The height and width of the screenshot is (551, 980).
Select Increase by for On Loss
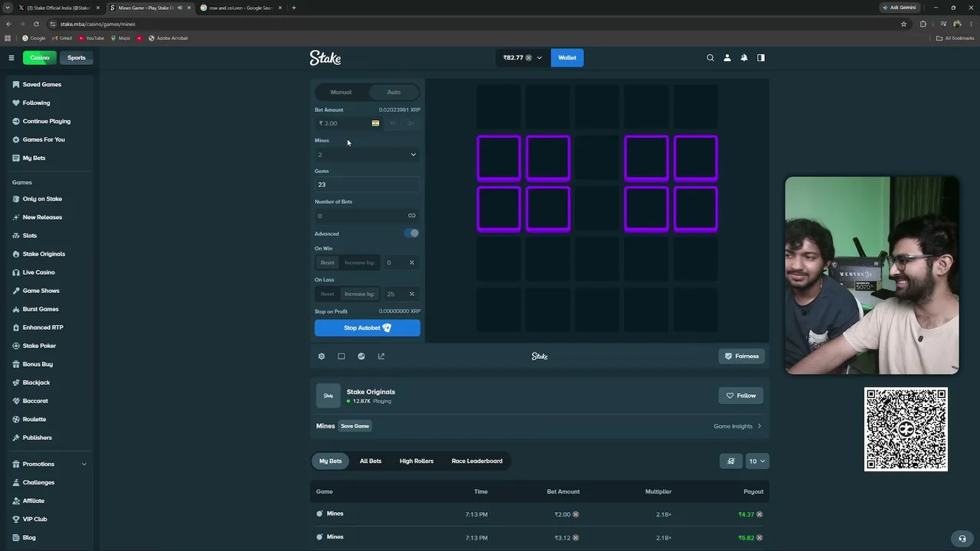(x=359, y=294)
